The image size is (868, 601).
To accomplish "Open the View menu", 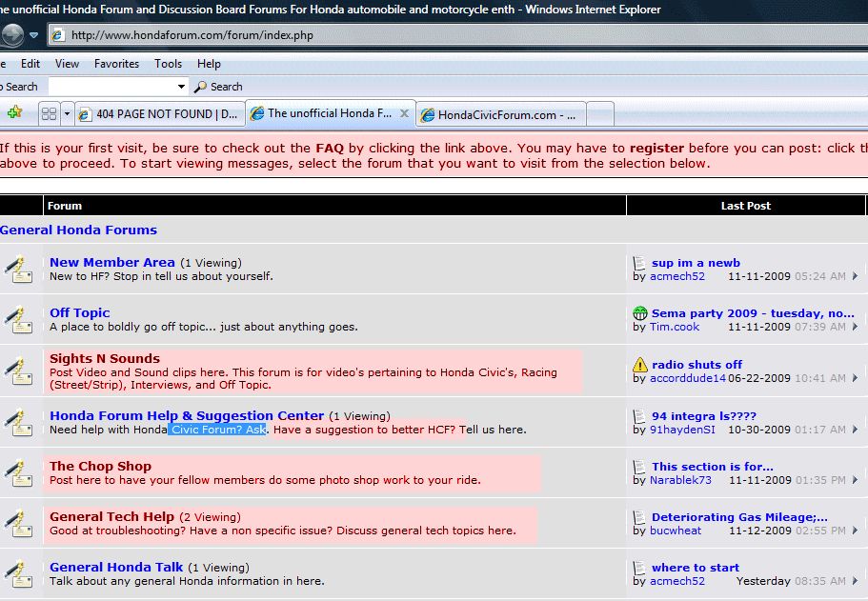I will coord(67,64).
